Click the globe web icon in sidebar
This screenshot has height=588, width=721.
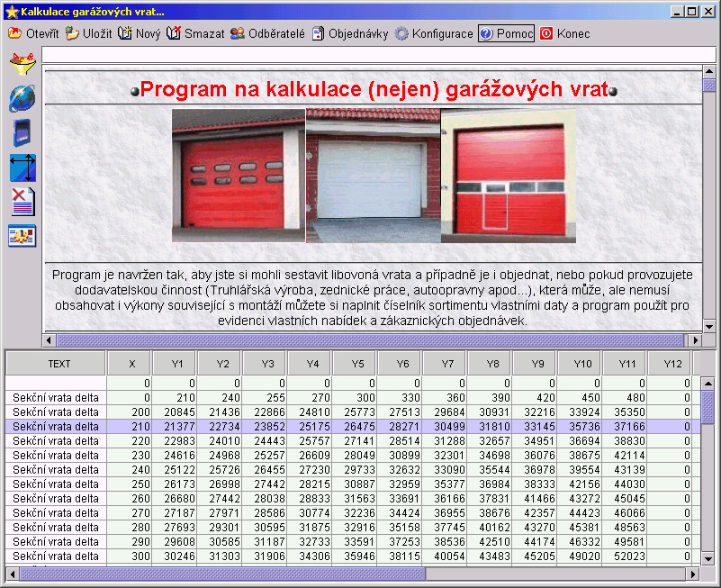click(x=23, y=98)
